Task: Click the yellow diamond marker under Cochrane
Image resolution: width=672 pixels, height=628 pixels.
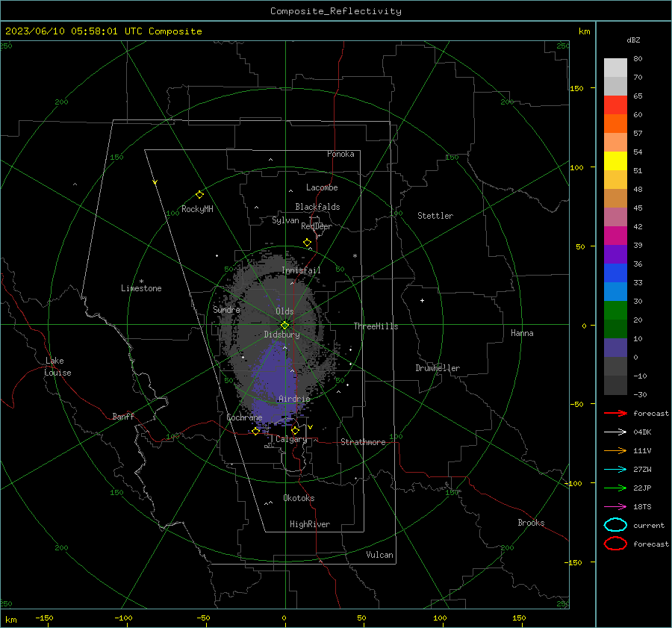Action: pos(256,431)
